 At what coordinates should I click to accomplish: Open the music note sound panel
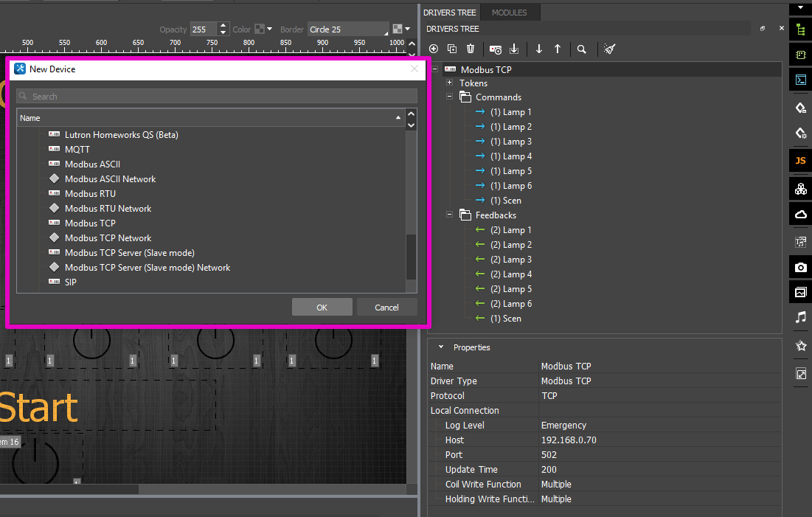pyautogui.click(x=800, y=317)
